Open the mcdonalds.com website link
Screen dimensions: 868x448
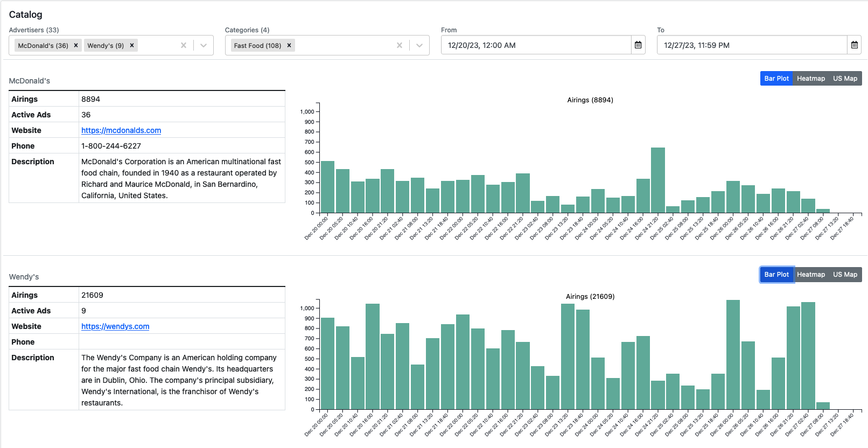coord(121,130)
